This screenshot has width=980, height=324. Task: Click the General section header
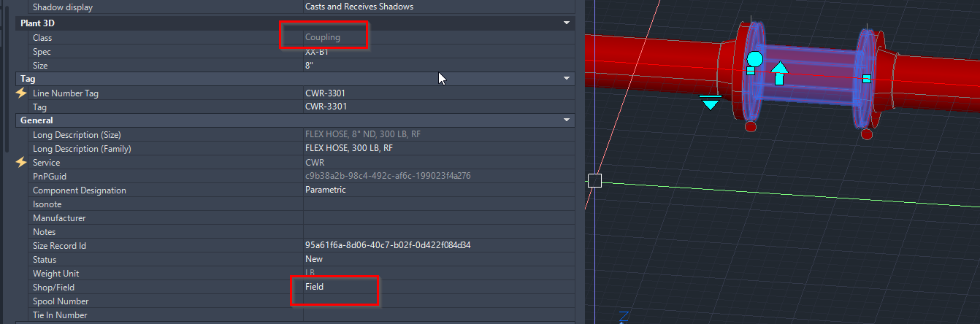(x=295, y=120)
